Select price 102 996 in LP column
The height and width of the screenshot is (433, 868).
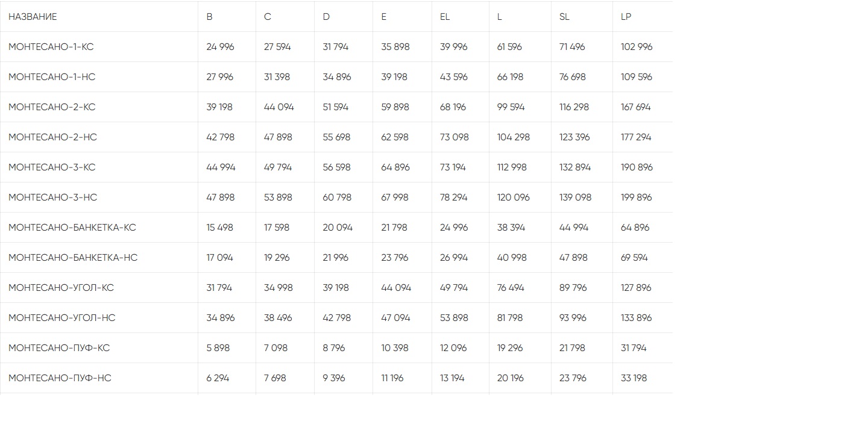pyautogui.click(x=637, y=47)
